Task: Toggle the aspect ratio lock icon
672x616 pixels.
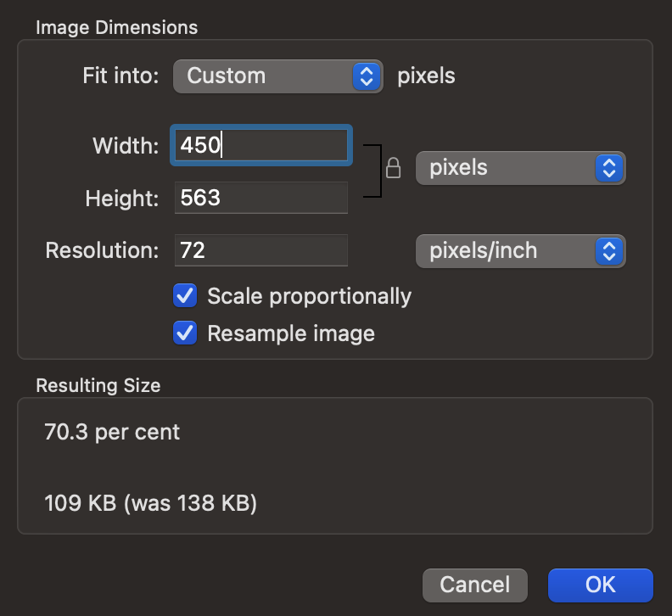Action: 393,168
